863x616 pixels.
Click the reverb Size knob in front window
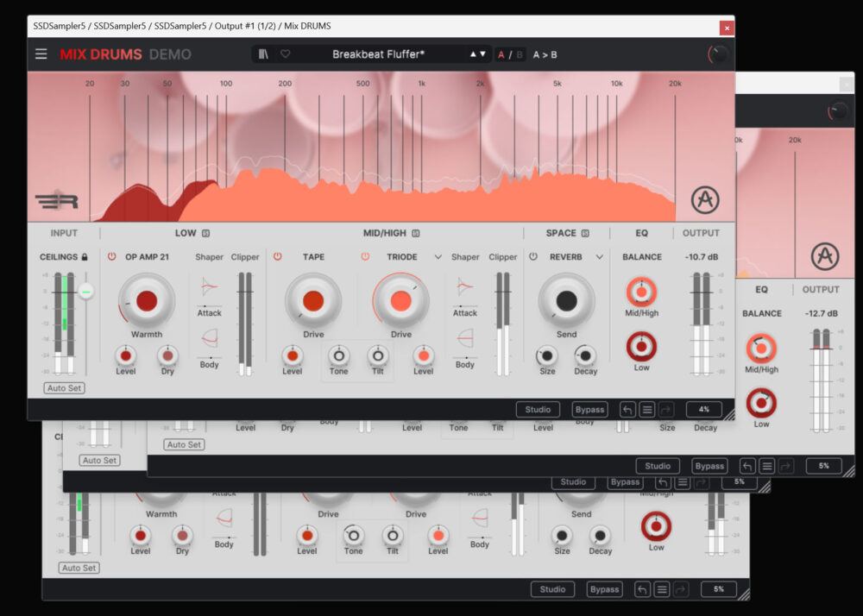coord(547,355)
